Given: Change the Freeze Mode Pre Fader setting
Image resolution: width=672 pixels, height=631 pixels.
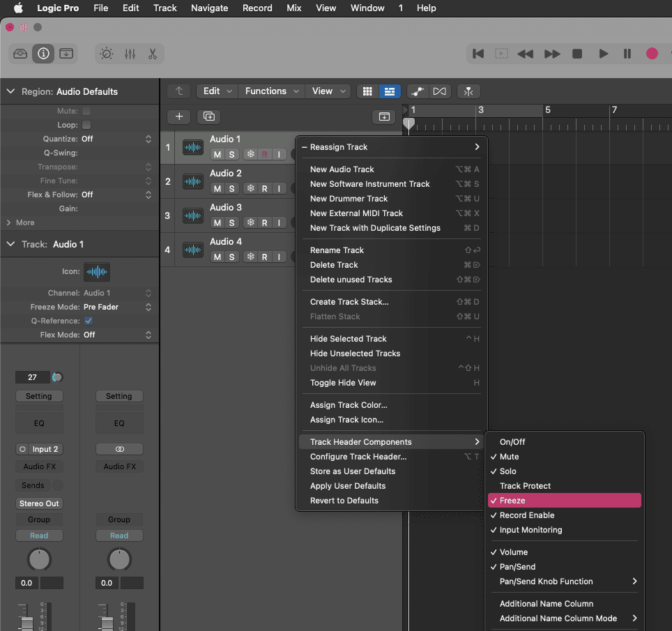Looking at the screenshot, I should point(116,307).
